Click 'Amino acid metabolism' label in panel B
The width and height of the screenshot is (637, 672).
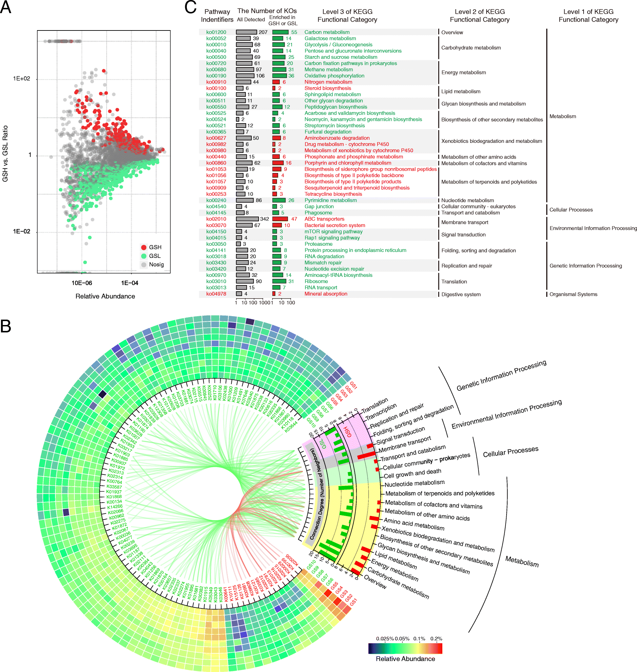point(414,524)
